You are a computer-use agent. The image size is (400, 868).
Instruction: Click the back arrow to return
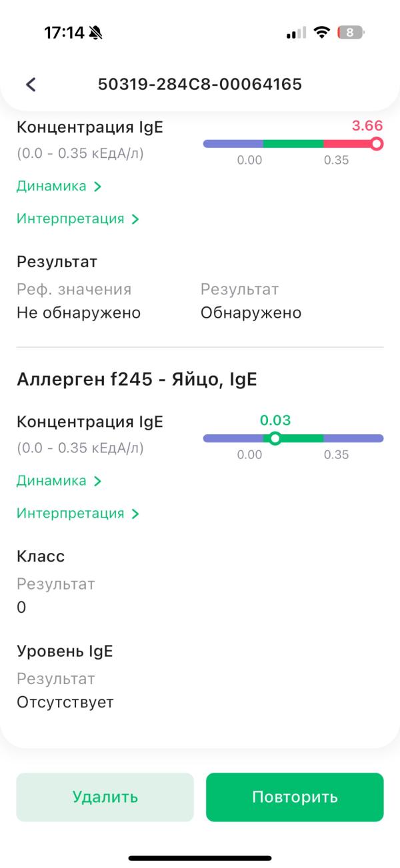(x=29, y=85)
